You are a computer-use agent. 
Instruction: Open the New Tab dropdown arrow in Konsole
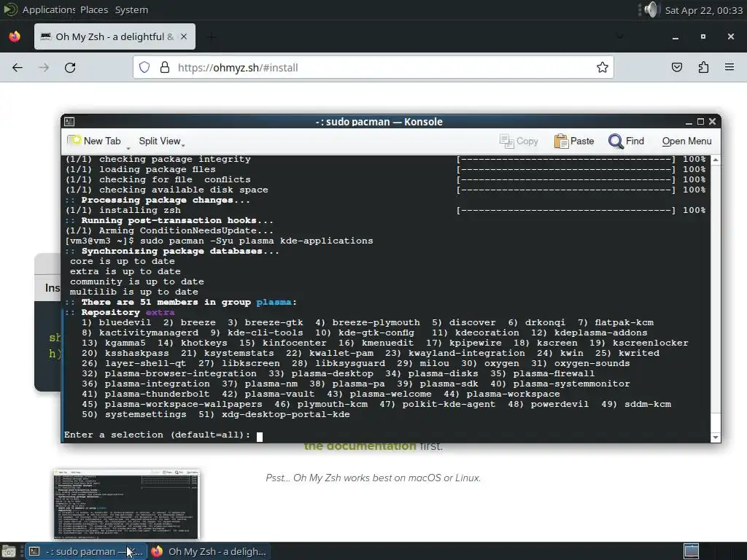coord(128,148)
